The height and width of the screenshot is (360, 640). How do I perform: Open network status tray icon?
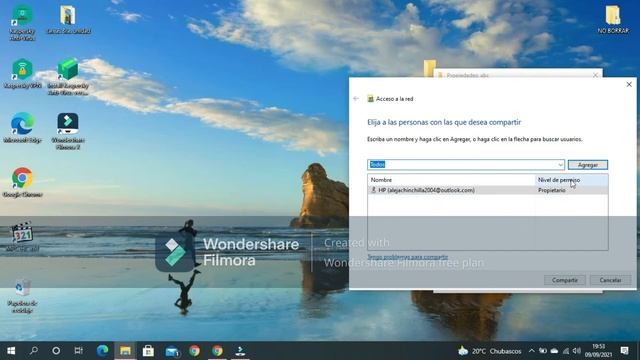pos(566,351)
